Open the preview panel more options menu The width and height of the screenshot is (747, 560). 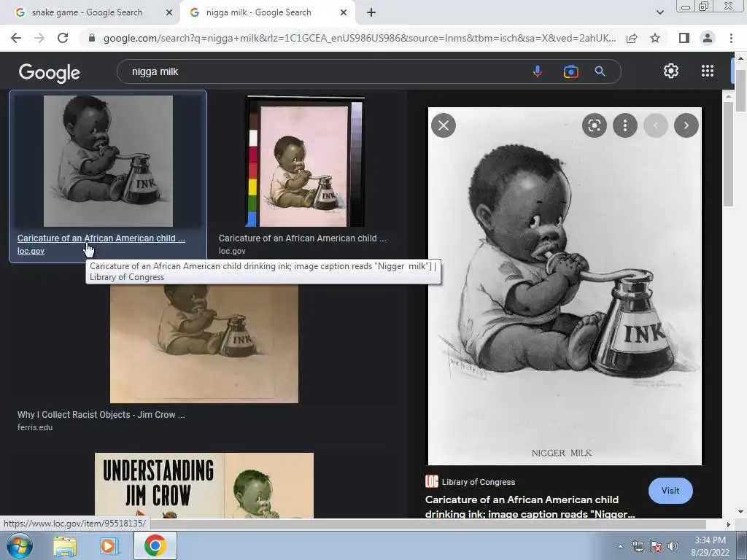pos(624,125)
